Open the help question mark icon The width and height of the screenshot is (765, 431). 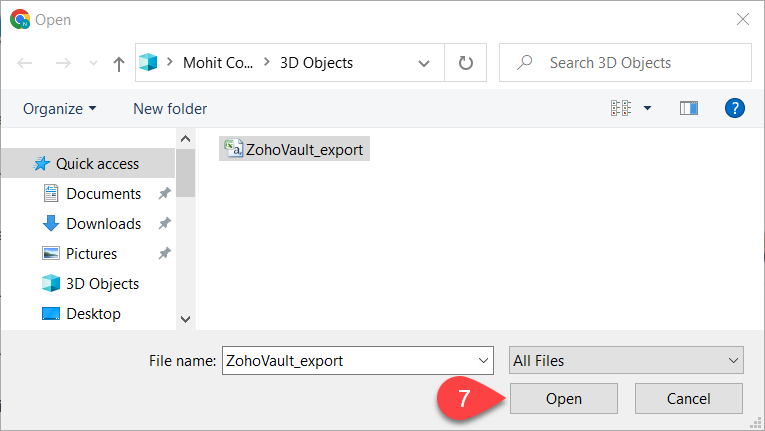[x=734, y=108]
